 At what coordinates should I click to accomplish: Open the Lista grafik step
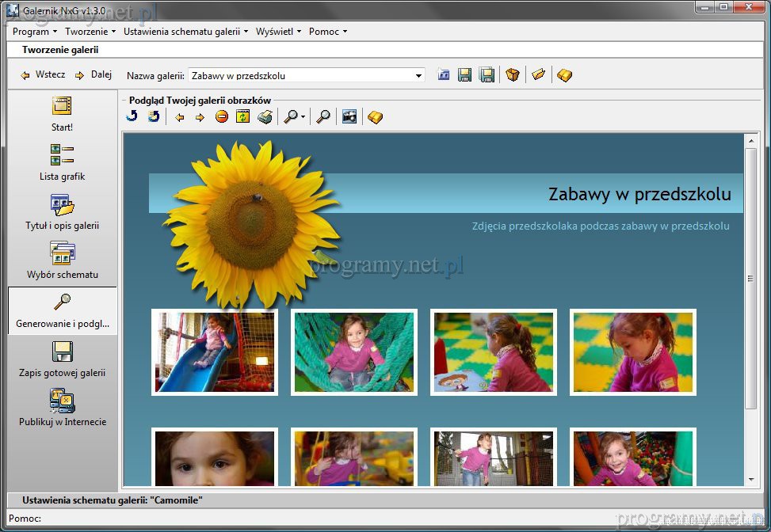click(x=62, y=155)
